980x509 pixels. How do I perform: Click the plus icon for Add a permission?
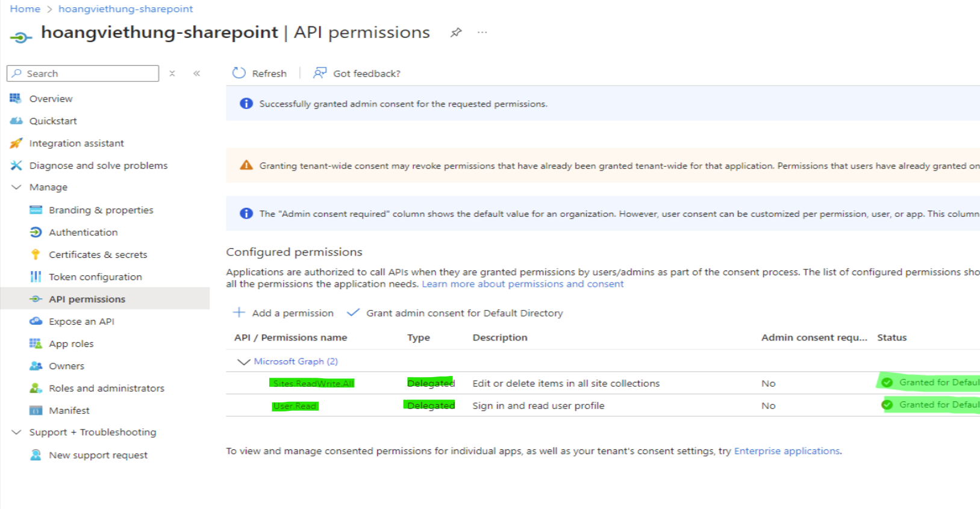pos(239,312)
